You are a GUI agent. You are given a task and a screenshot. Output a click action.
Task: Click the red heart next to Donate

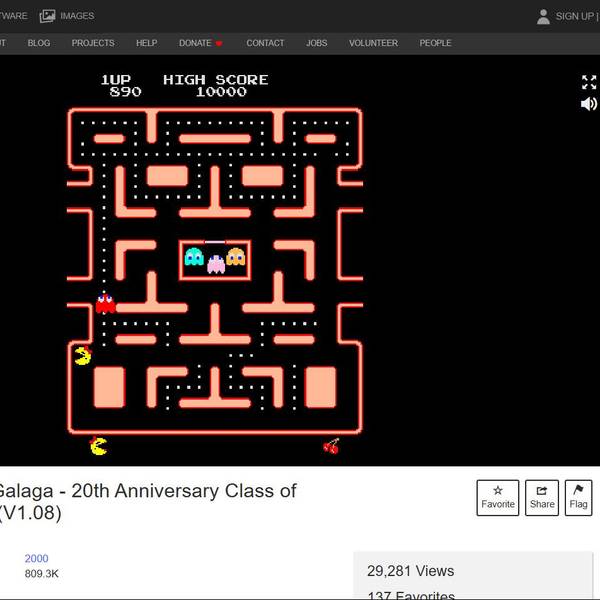pyautogui.click(x=219, y=43)
